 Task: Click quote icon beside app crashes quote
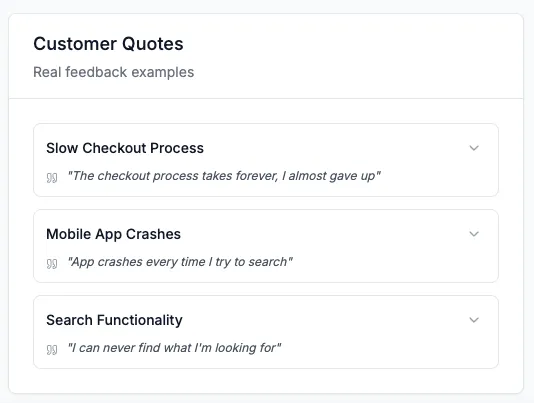[52, 263]
